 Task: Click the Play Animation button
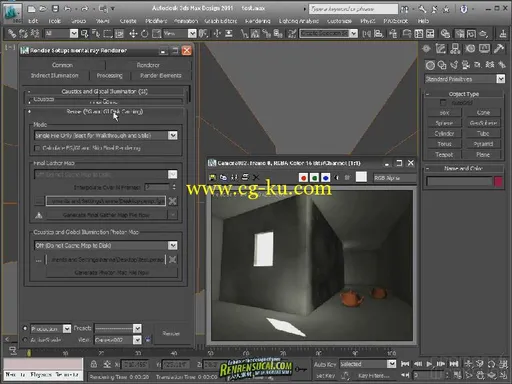[x=429, y=364]
